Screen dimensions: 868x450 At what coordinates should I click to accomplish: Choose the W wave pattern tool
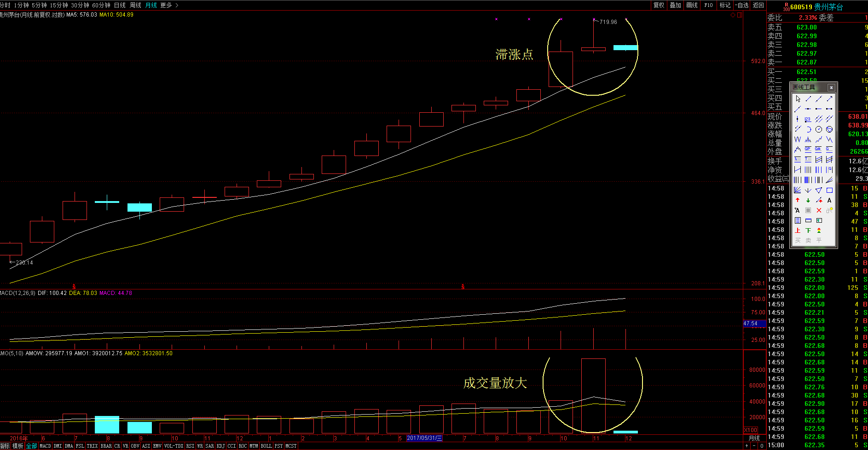(x=798, y=139)
